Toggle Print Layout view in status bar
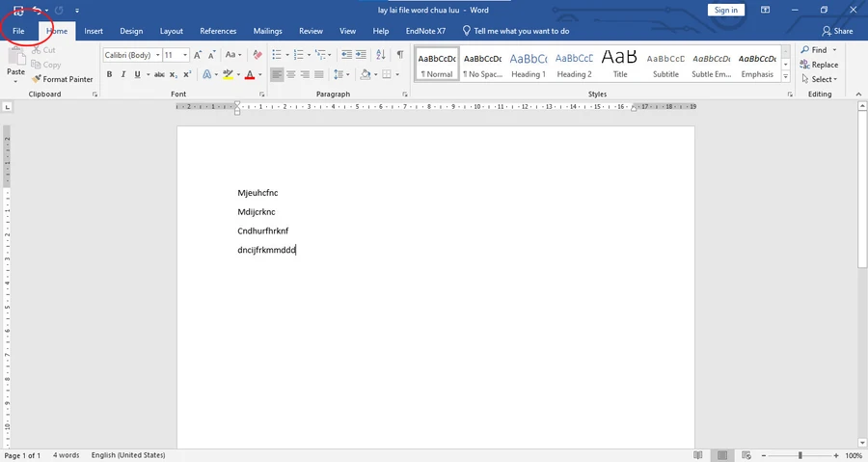Screen dimensions: 868x462 (722, 455)
